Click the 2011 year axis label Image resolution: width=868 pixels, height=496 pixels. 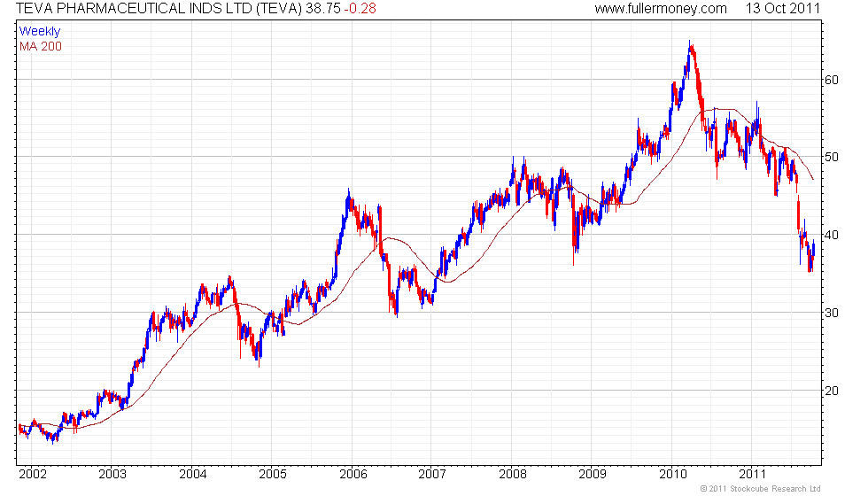pyautogui.click(x=752, y=474)
